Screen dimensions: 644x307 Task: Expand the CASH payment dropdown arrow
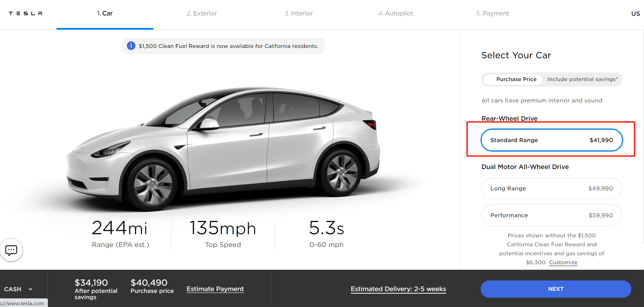30,289
